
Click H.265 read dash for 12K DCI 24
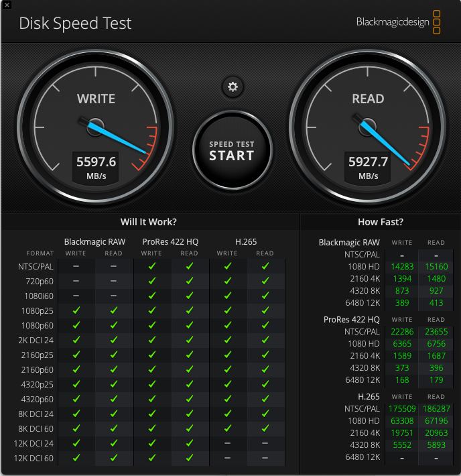click(265, 443)
